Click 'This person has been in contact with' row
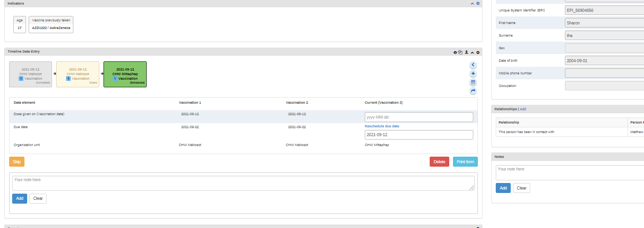The width and height of the screenshot is (644, 228). [570, 132]
